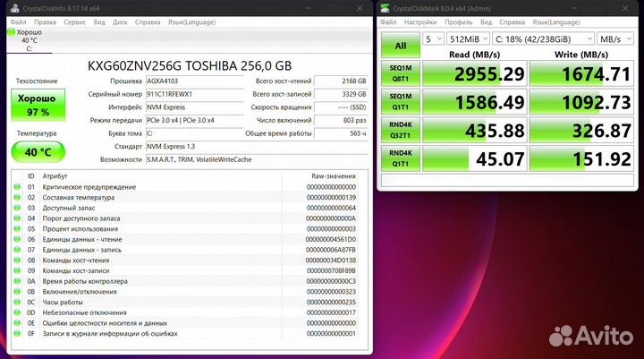Start RND4K Q32T1 test

(401, 130)
